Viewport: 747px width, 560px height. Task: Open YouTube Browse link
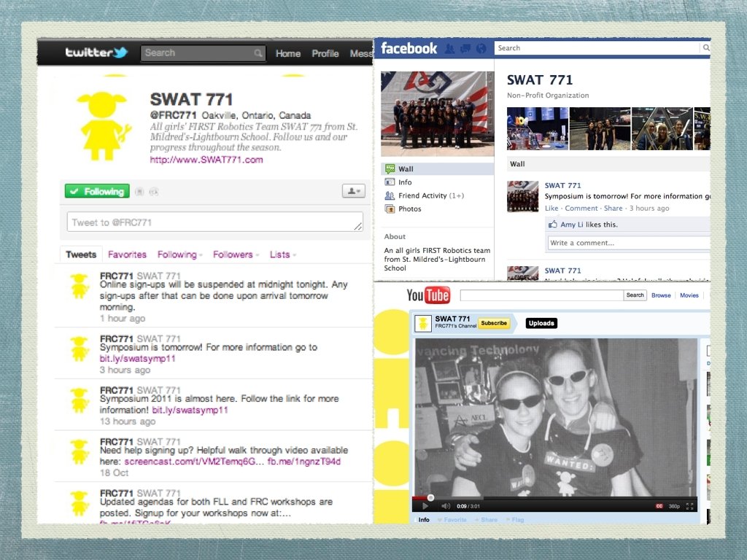[661, 295]
